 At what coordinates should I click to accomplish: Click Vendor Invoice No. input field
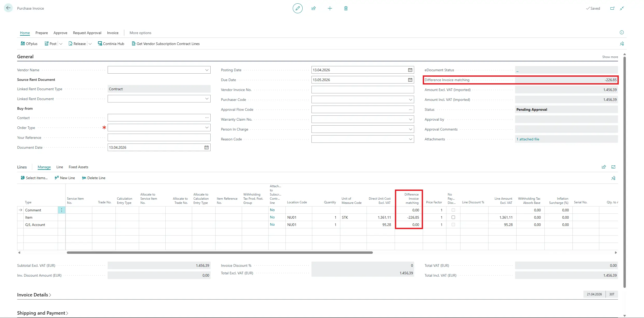pyautogui.click(x=363, y=90)
